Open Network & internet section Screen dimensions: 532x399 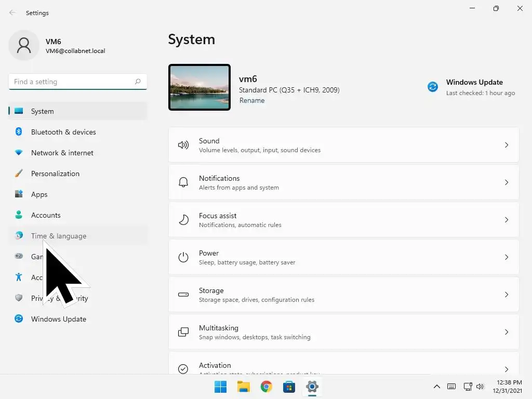coord(78,153)
